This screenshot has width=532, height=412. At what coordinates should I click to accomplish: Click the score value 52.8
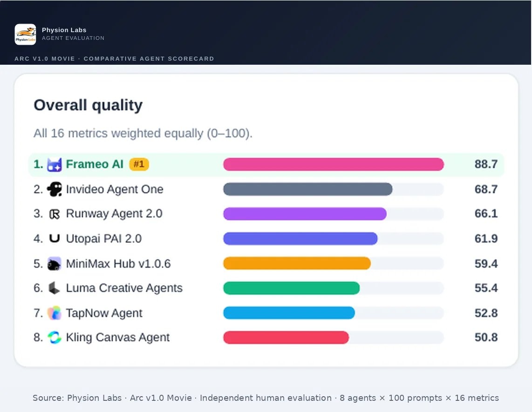coord(486,313)
